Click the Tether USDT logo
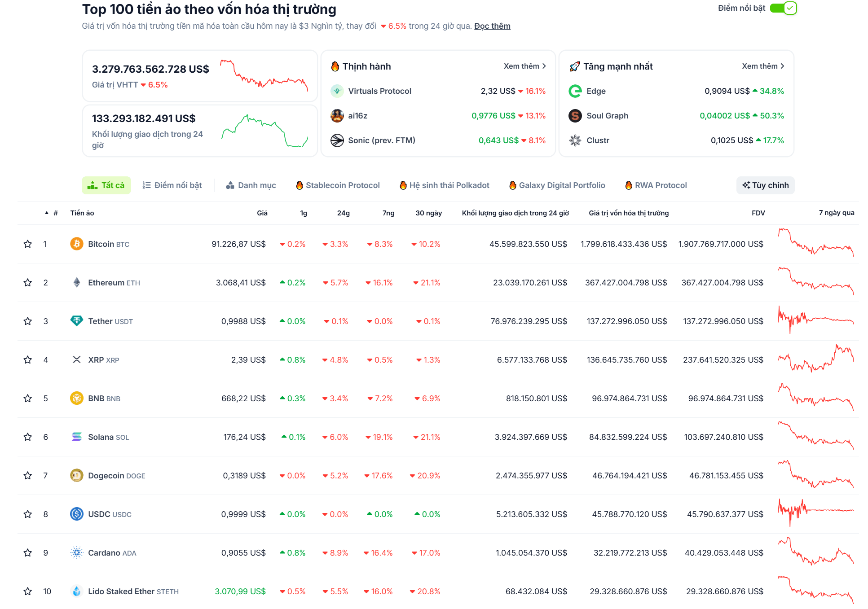This screenshot has height=609, width=868. (x=77, y=321)
